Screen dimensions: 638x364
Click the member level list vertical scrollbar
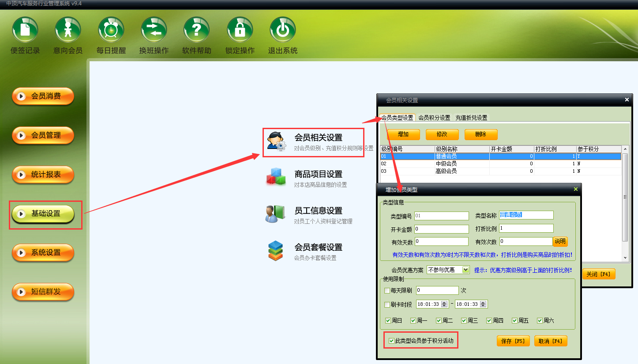click(x=625, y=203)
